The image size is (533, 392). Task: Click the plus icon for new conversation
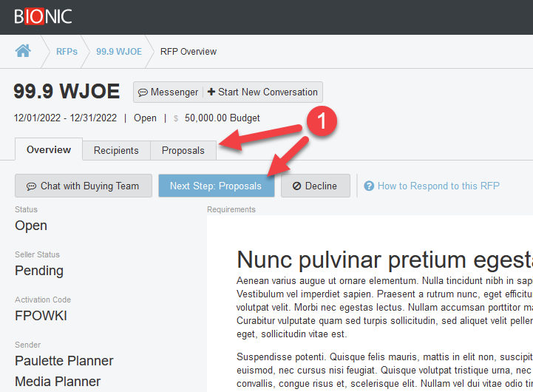pos(211,92)
